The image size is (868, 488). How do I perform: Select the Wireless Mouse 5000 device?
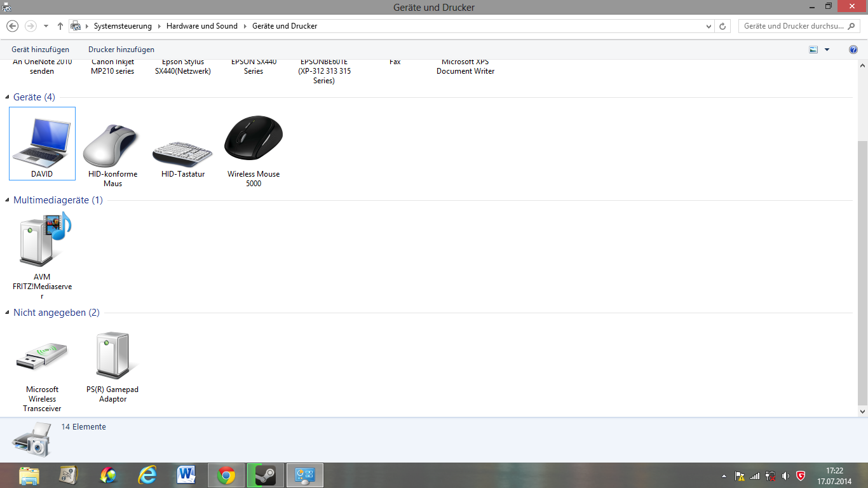(x=254, y=151)
